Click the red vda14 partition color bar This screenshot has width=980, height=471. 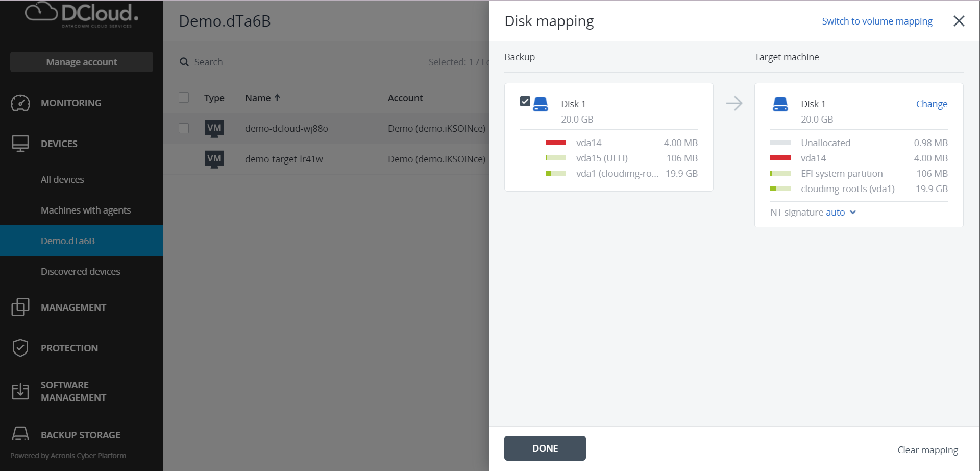tap(556, 142)
